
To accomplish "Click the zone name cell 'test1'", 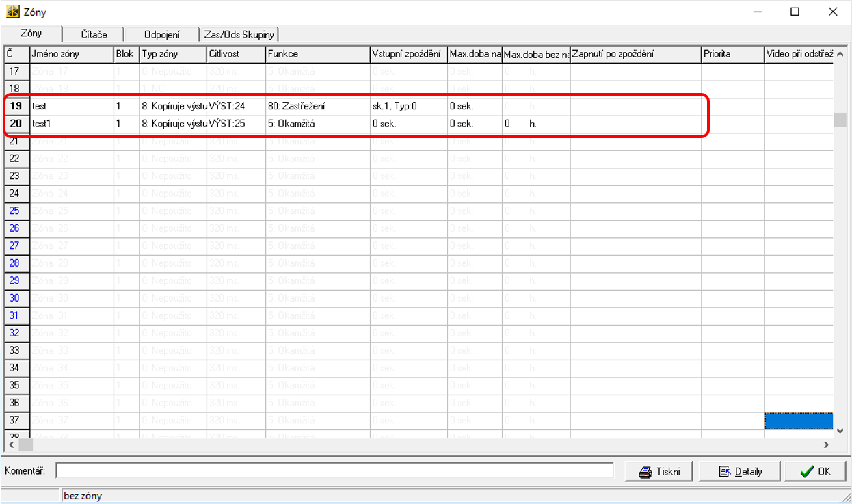I will 70,124.
